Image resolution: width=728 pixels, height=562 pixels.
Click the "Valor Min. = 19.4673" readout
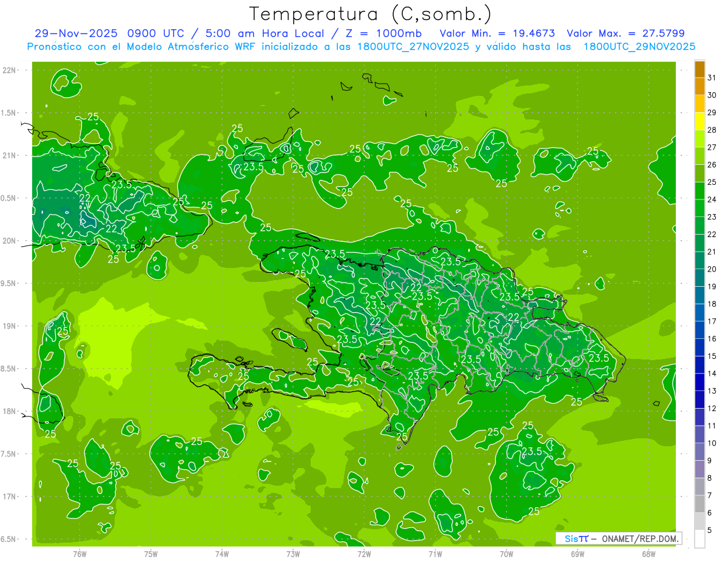(497, 33)
